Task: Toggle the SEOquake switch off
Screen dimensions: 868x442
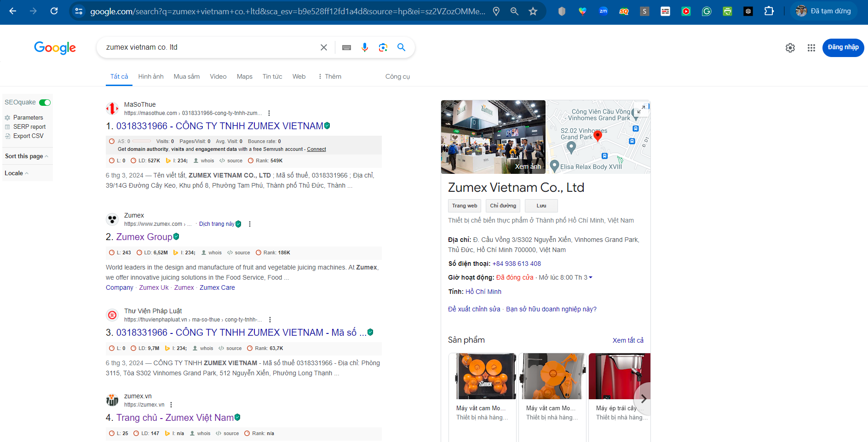Action: pyautogui.click(x=45, y=103)
